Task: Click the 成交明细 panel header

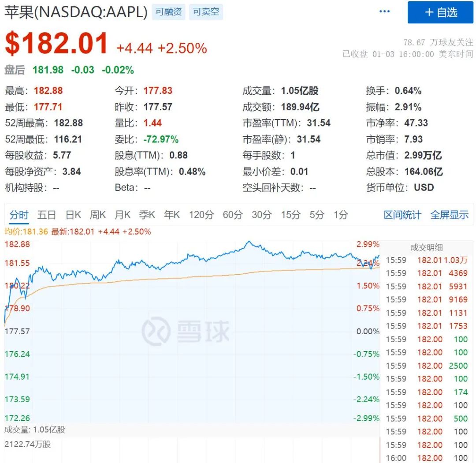Action: (x=426, y=247)
